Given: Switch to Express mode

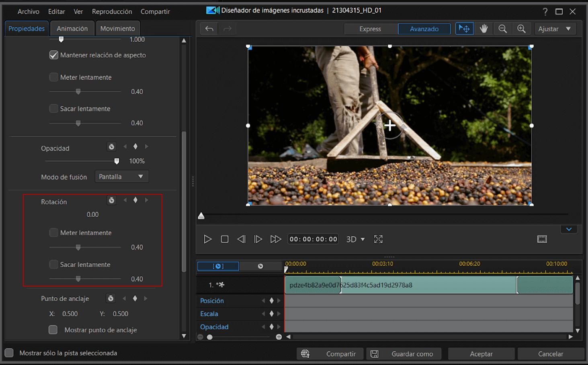Looking at the screenshot, I should 370,29.
